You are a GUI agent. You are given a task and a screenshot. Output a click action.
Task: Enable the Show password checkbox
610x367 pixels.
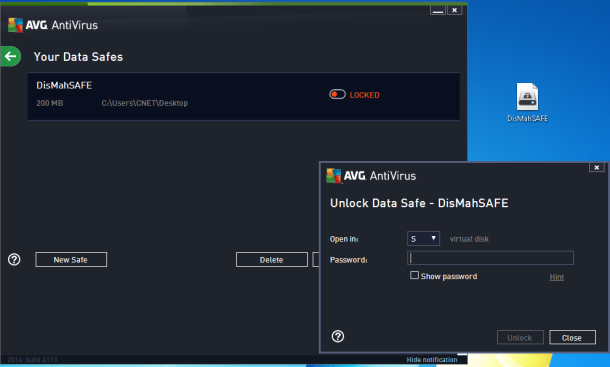click(x=414, y=276)
